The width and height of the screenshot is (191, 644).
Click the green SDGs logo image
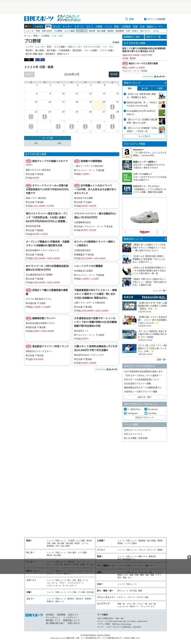tap(127, 177)
